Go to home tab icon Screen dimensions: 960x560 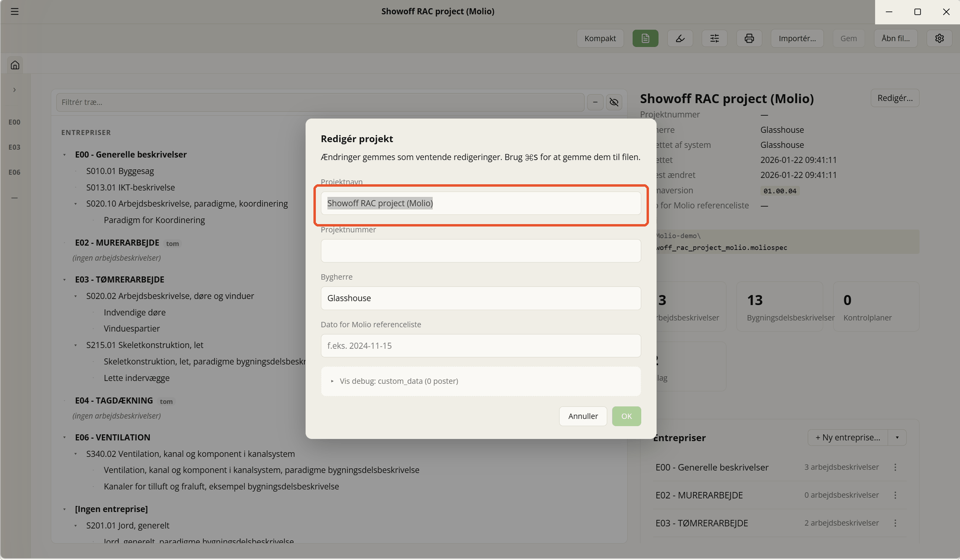coord(15,65)
